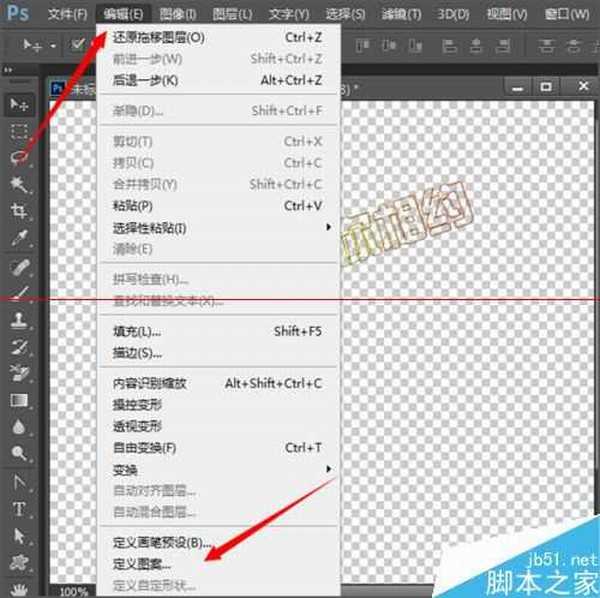The width and height of the screenshot is (600, 598).
Task: Open the 图像(I) menu
Action: click(x=178, y=15)
